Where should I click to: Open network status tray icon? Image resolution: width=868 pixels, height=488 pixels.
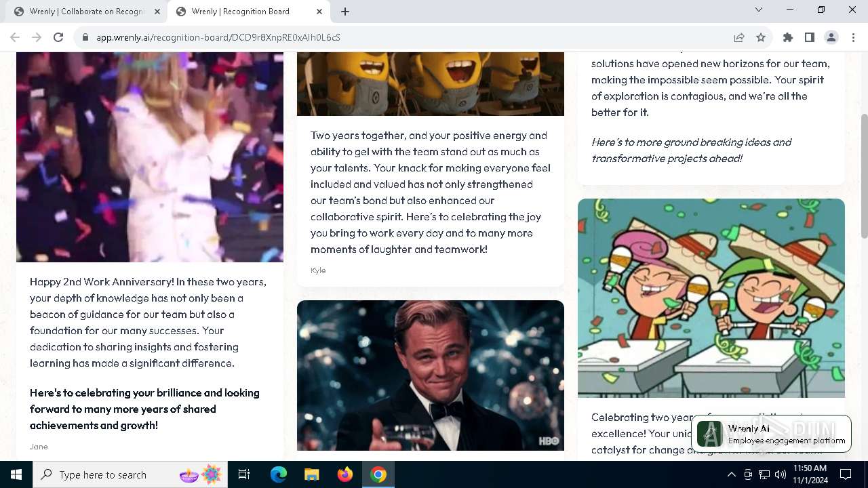pyautogui.click(x=764, y=474)
